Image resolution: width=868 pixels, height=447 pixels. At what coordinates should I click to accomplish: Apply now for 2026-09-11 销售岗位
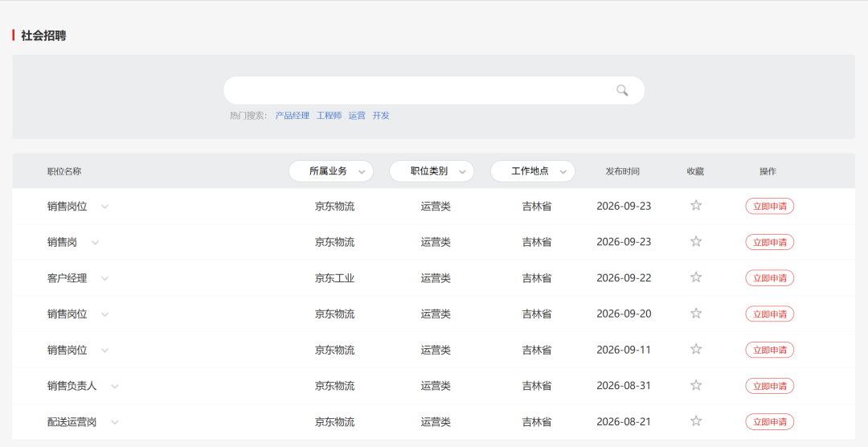769,350
